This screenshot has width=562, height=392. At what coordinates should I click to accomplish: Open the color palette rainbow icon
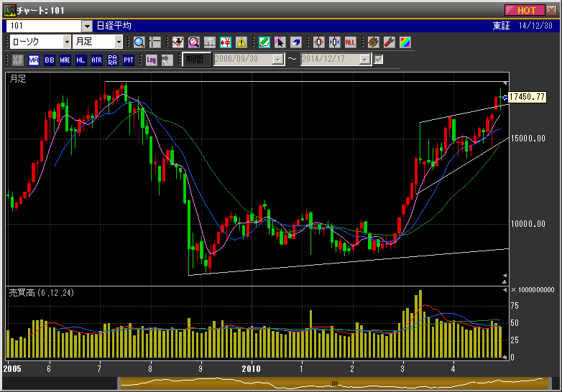click(405, 42)
